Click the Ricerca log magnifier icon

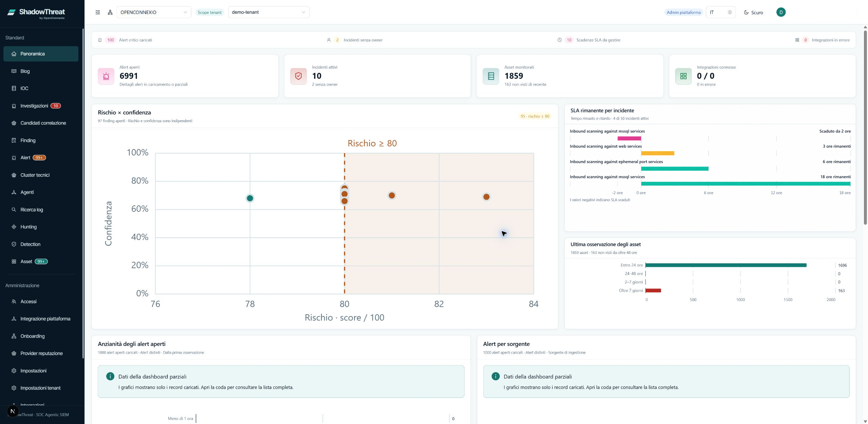[x=14, y=209]
